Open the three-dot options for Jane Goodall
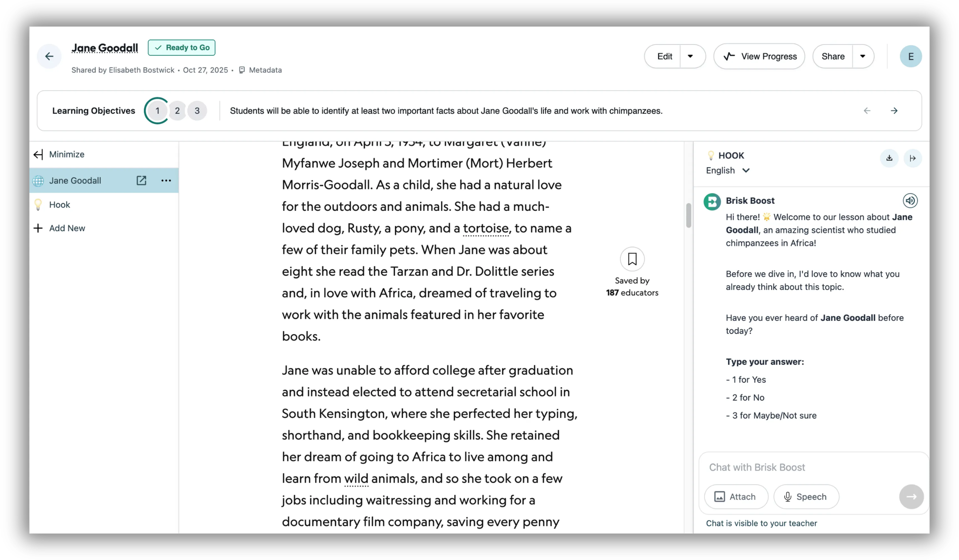The height and width of the screenshot is (560, 959). (166, 180)
